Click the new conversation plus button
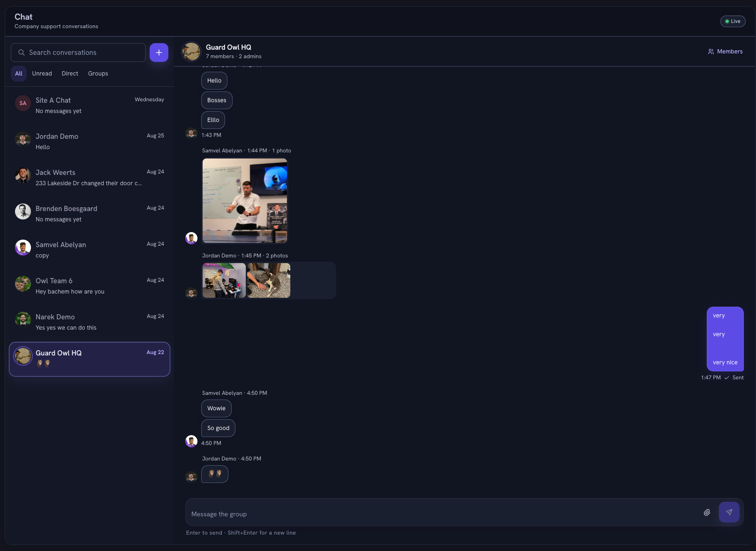The image size is (756, 551). coord(159,53)
